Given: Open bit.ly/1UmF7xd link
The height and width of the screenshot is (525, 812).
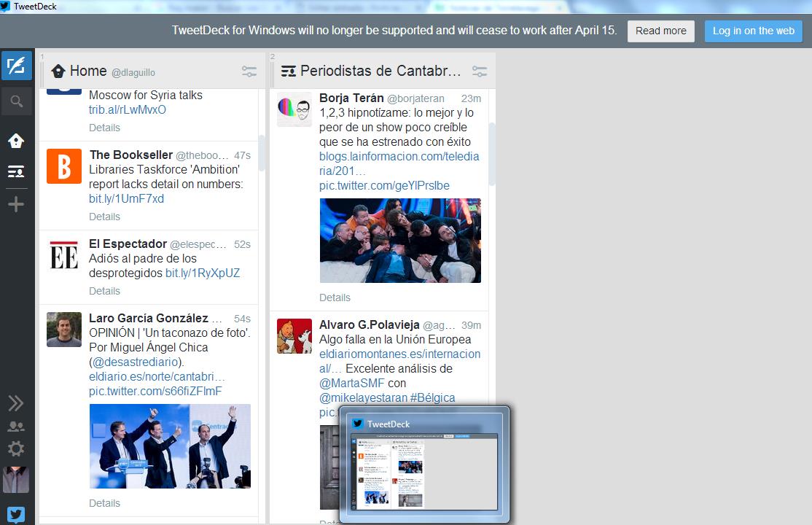Looking at the screenshot, I should (126, 199).
